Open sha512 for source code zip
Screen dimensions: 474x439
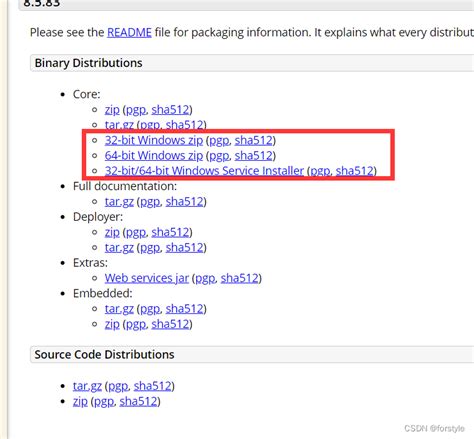138,401
